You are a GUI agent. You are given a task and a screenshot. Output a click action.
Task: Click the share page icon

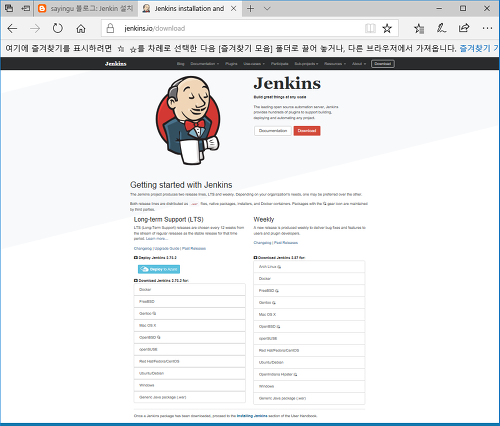[464, 28]
